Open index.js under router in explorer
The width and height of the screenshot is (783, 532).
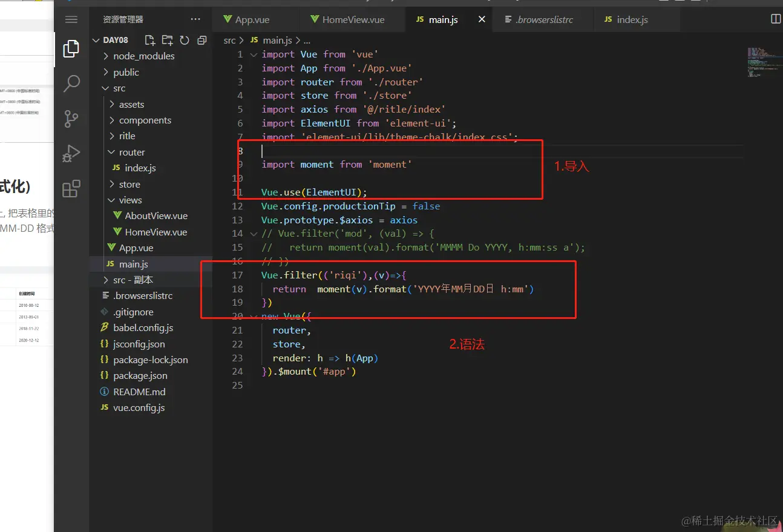coord(140,168)
